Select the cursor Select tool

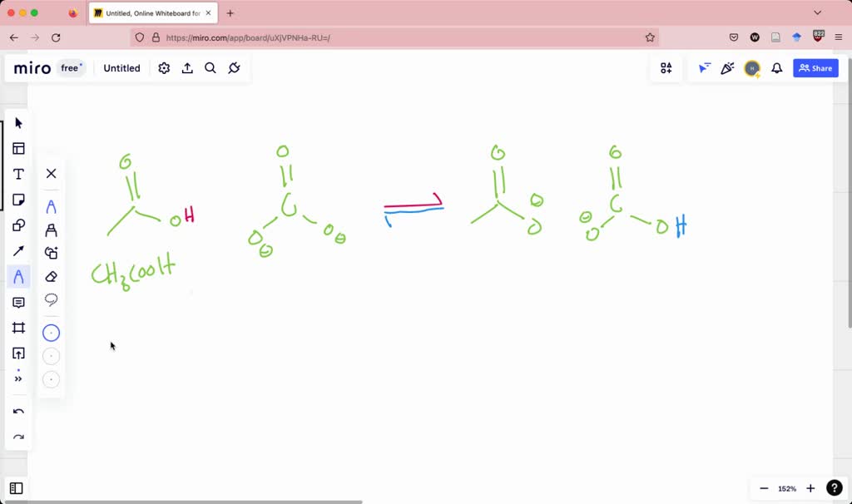point(18,123)
